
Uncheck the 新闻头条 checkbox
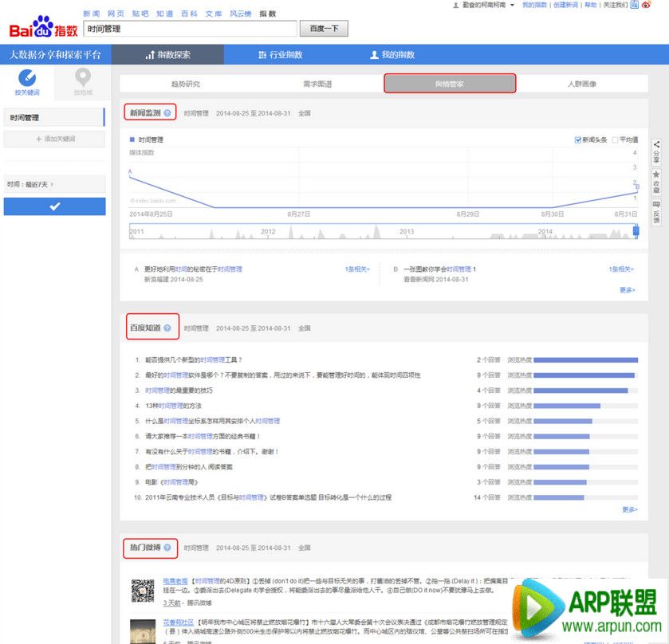(x=578, y=139)
